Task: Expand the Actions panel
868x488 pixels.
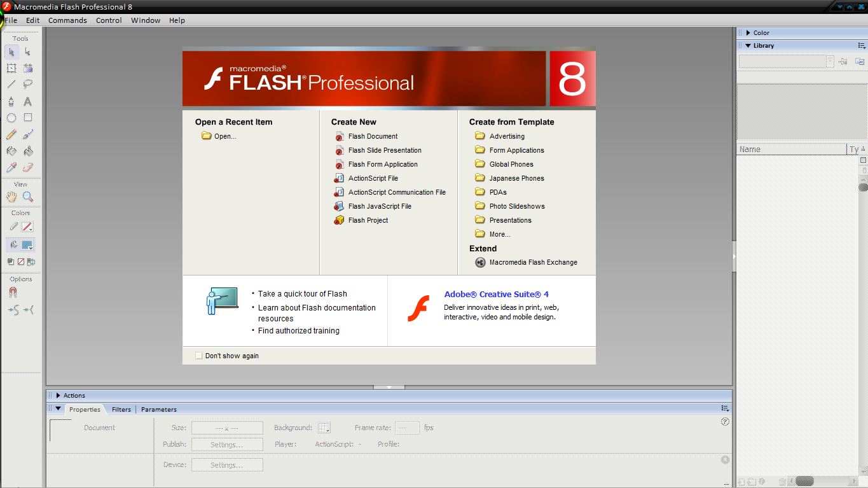Action: coord(58,395)
